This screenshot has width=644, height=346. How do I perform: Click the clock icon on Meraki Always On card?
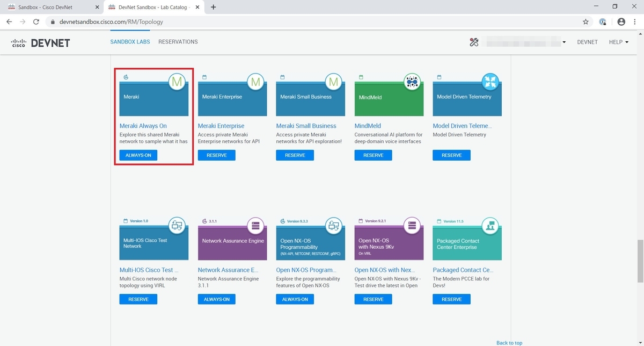(125, 77)
